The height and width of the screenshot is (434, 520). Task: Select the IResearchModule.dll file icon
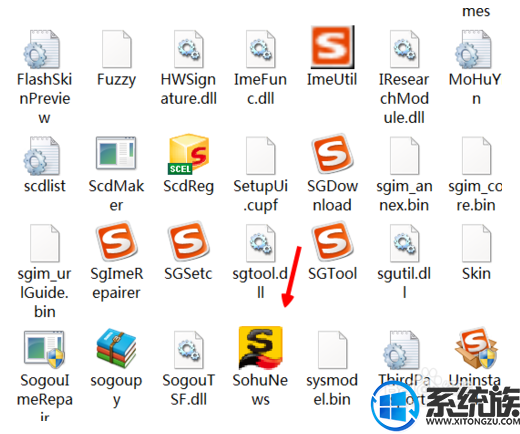[x=405, y=49]
